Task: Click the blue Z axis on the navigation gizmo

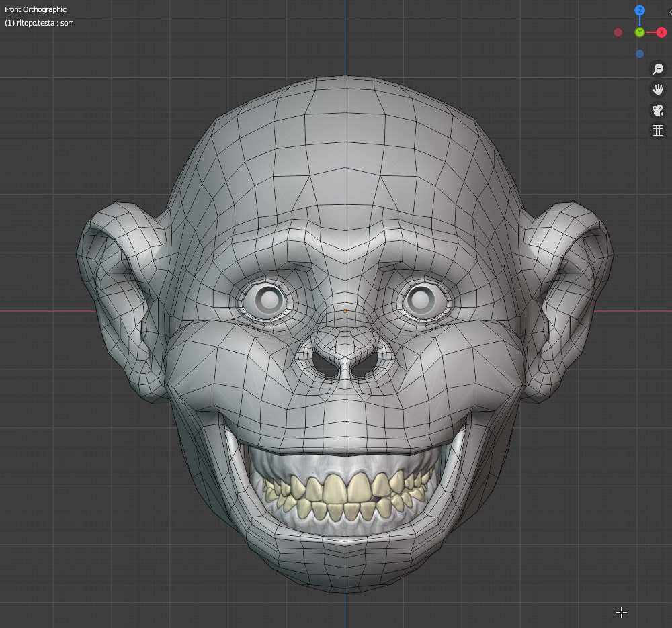Action: (x=639, y=10)
